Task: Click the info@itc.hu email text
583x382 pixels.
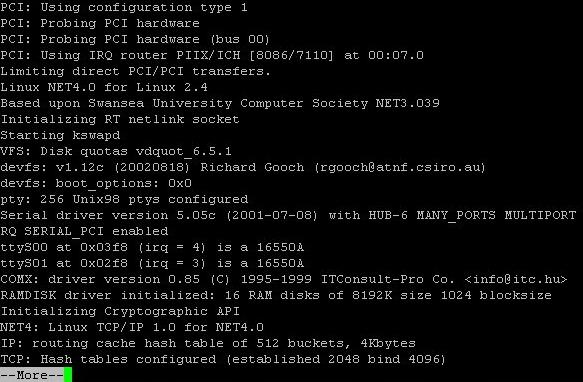Action: pyautogui.click(x=516, y=279)
